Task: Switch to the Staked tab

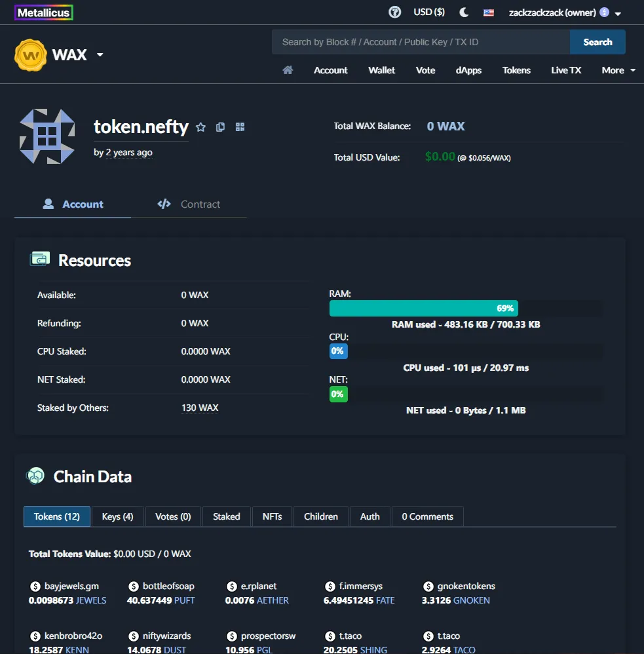Action: click(x=227, y=516)
